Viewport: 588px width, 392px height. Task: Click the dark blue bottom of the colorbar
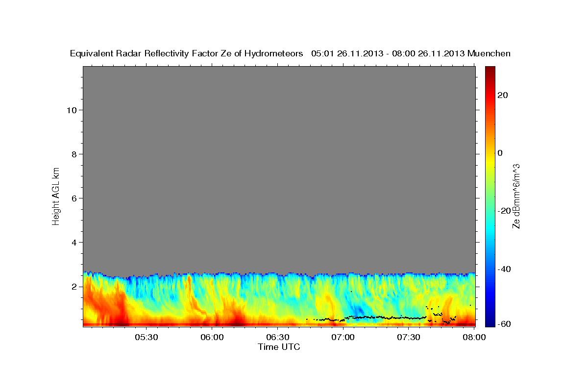click(490, 322)
